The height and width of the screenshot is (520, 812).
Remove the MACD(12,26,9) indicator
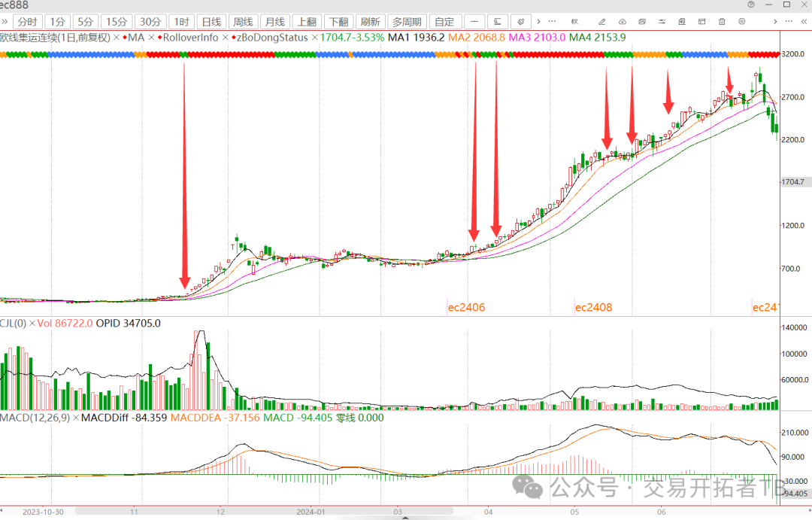pyautogui.click(x=76, y=418)
